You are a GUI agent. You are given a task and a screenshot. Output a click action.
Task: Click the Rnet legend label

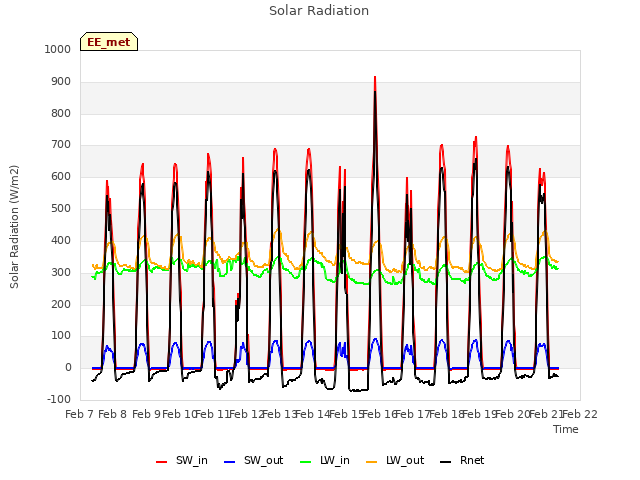pos(472,461)
